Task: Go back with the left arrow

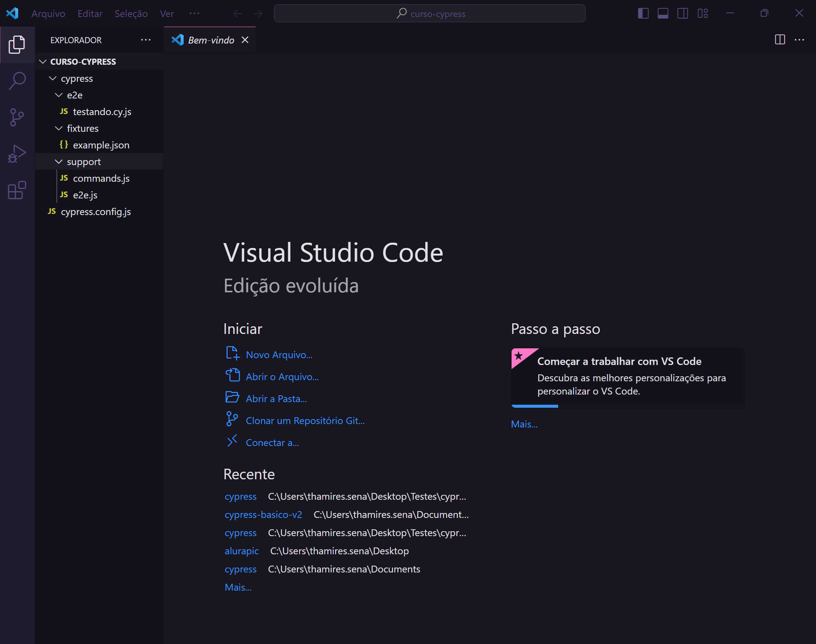Action: [238, 14]
